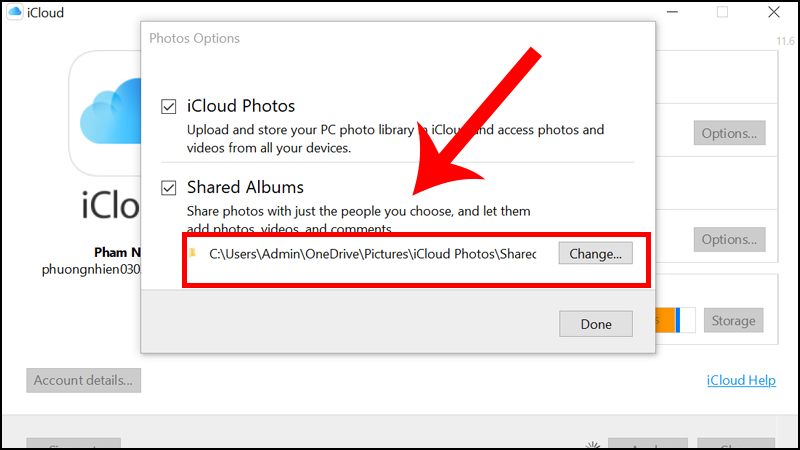Screen dimensions: 800x450
Task: Toggle the Shared Albums checkbox
Action: click(170, 187)
